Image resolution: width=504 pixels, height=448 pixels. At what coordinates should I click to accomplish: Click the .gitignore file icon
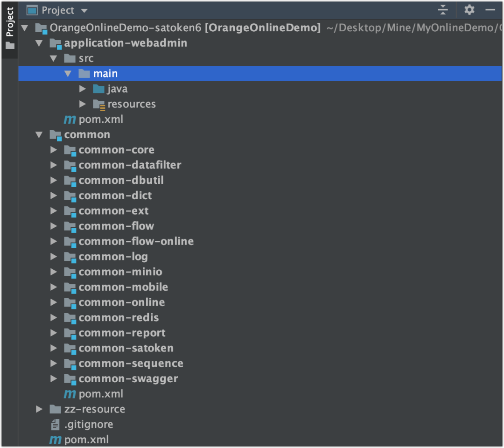(x=55, y=425)
